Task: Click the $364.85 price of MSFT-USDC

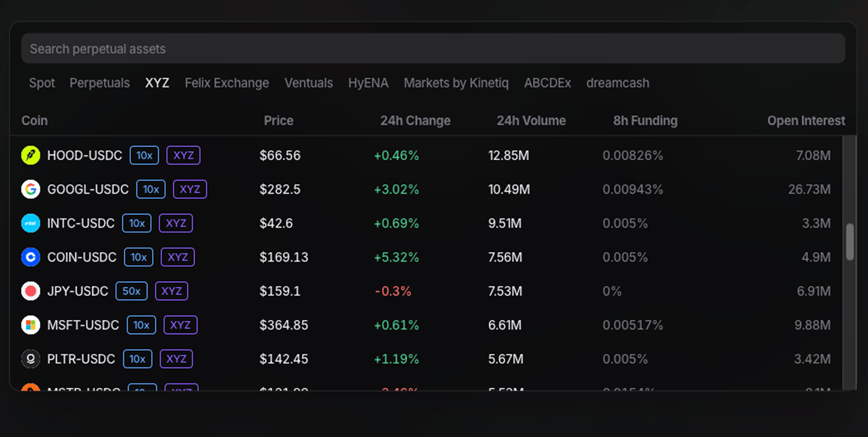Action: click(284, 325)
